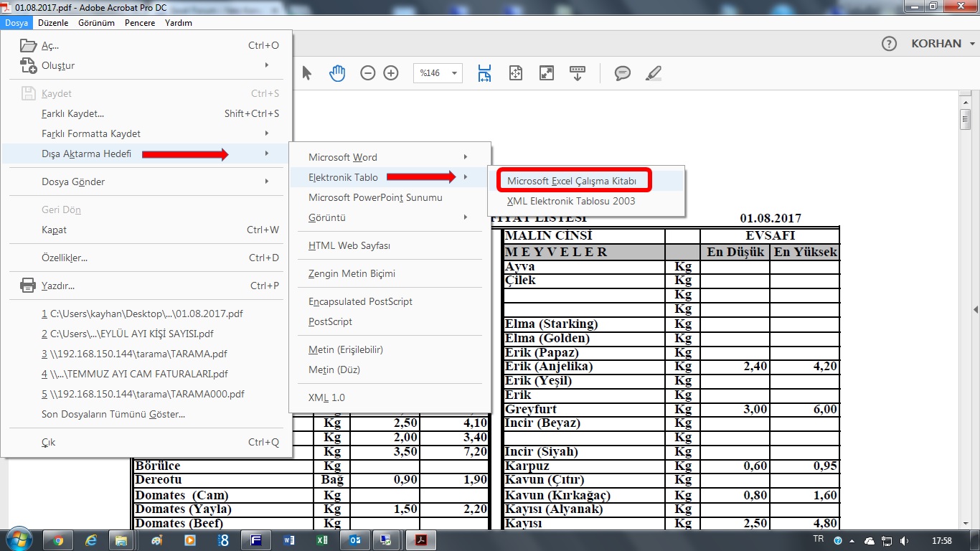The image size is (980, 551).
Task: Select the PostScript export option
Action: 390,321
